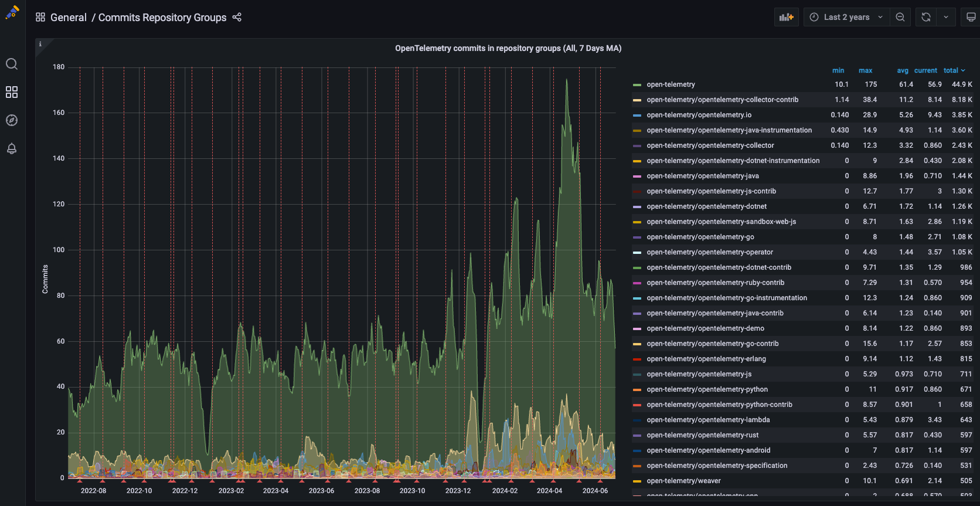This screenshot has width=980, height=506.
Task: Toggle opentelemetry-dotnet-instrumentation series
Action: click(733, 161)
